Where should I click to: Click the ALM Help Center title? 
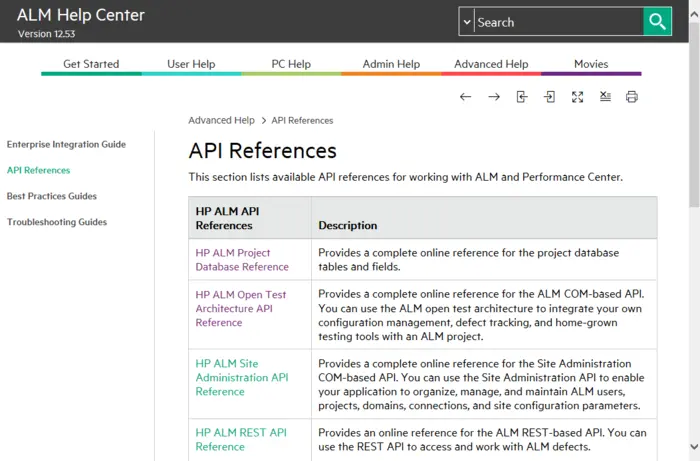pos(81,15)
